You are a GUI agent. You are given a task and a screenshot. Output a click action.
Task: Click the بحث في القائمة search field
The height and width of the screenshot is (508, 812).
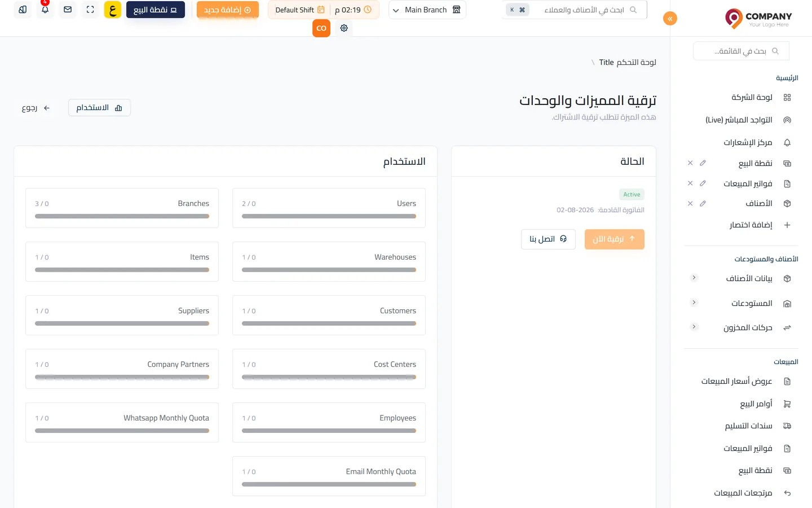tap(741, 51)
